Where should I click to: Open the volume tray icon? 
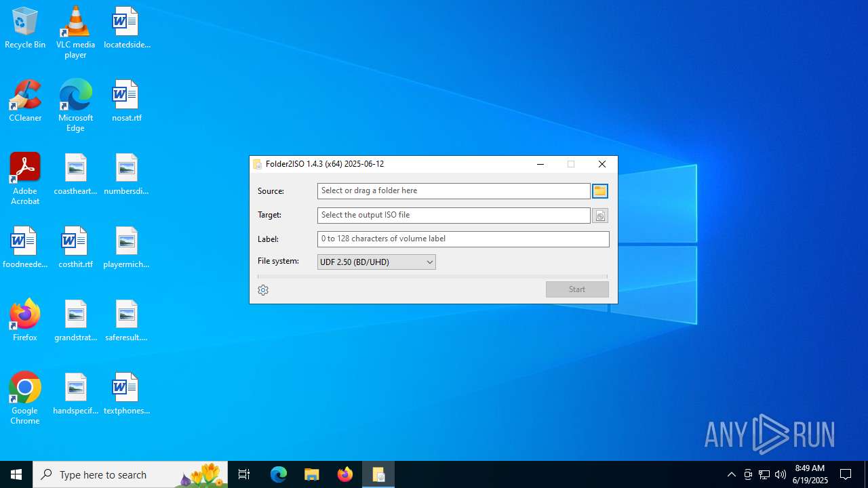click(781, 474)
